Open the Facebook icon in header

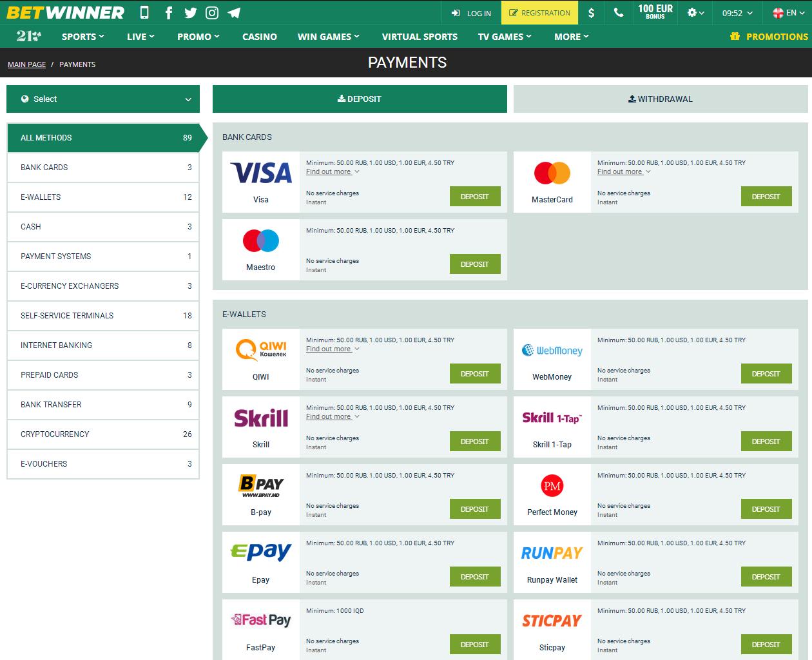pyautogui.click(x=168, y=12)
